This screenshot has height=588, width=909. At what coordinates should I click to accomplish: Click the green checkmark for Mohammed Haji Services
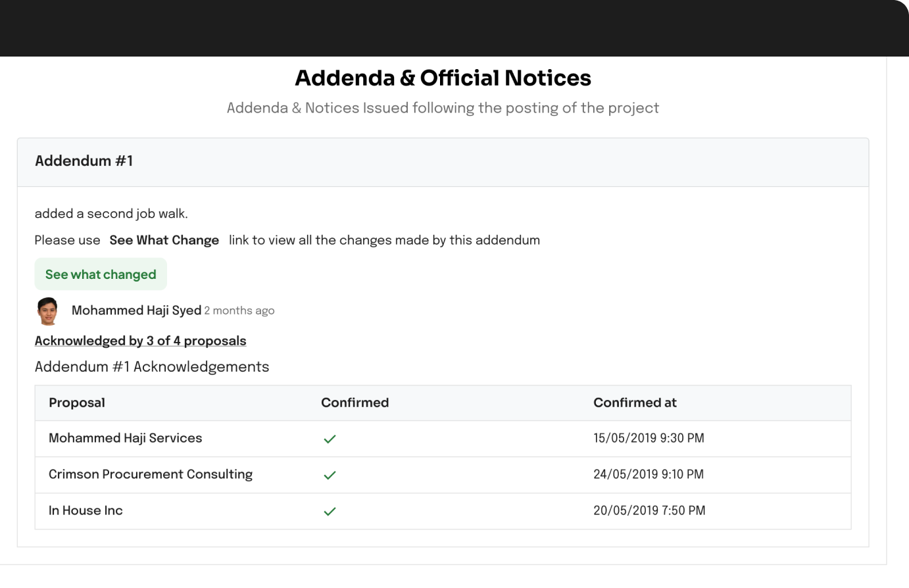click(x=330, y=439)
